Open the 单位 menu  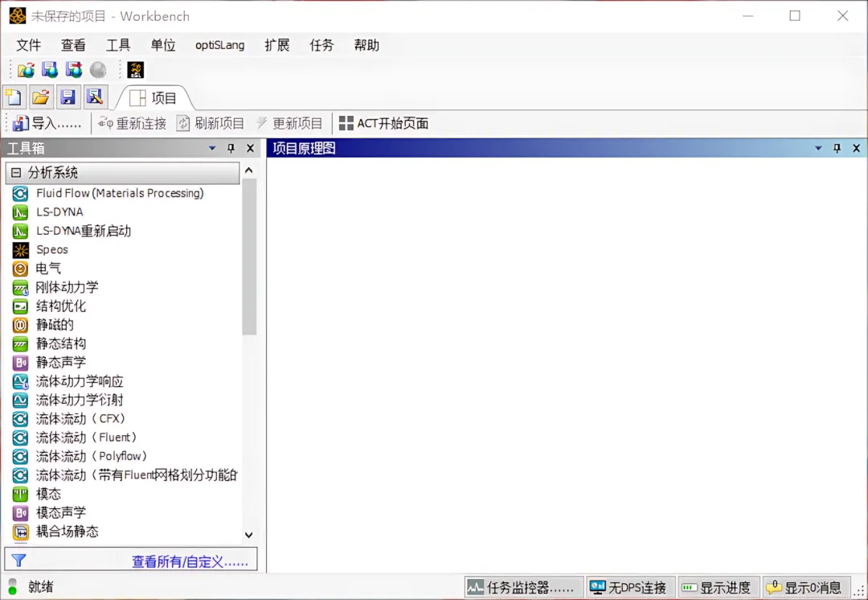[162, 45]
